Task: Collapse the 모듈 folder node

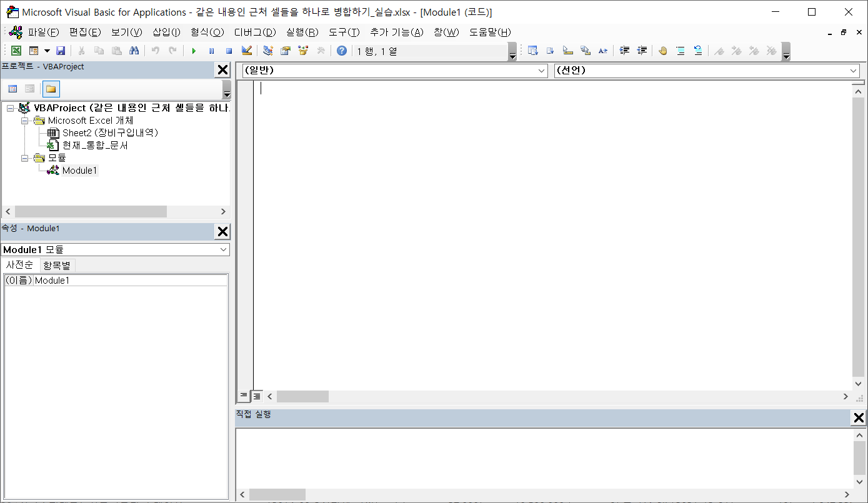Action: click(x=25, y=158)
